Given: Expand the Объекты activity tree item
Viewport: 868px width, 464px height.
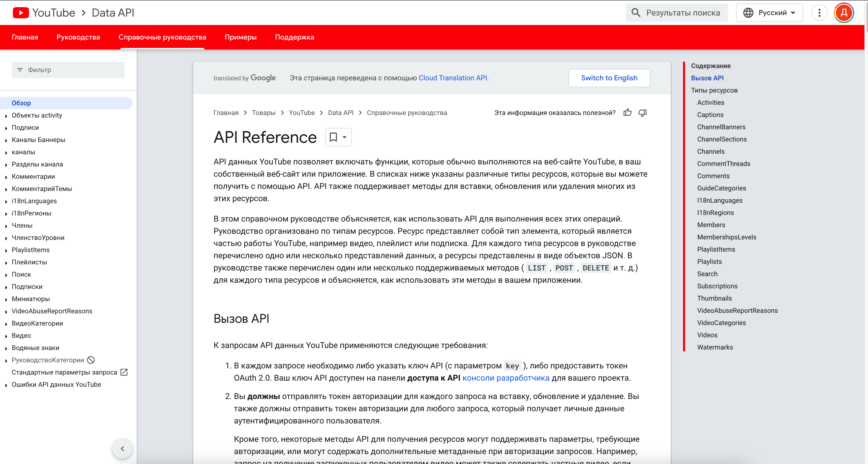Looking at the screenshot, I should pyautogui.click(x=6, y=116).
